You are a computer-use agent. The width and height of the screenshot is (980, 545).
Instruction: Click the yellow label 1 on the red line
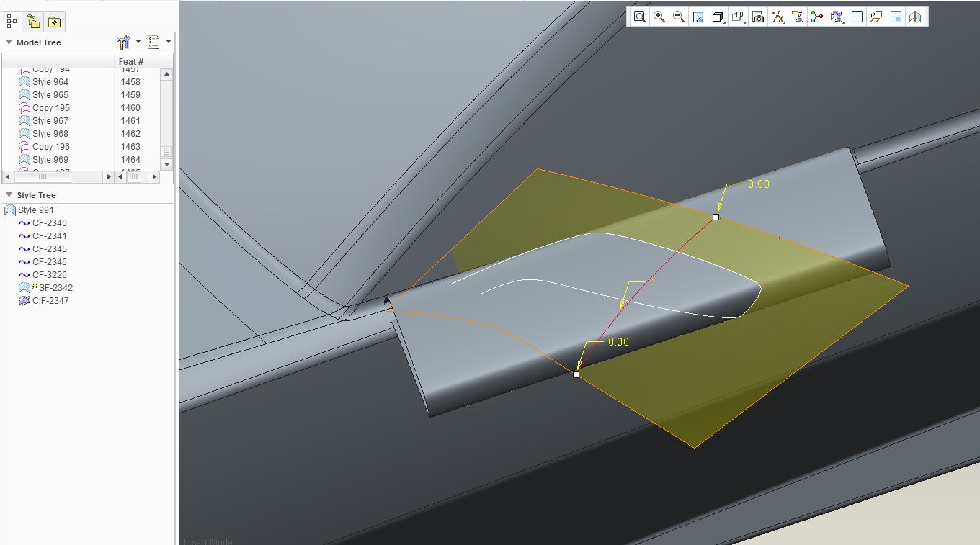(x=654, y=283)
